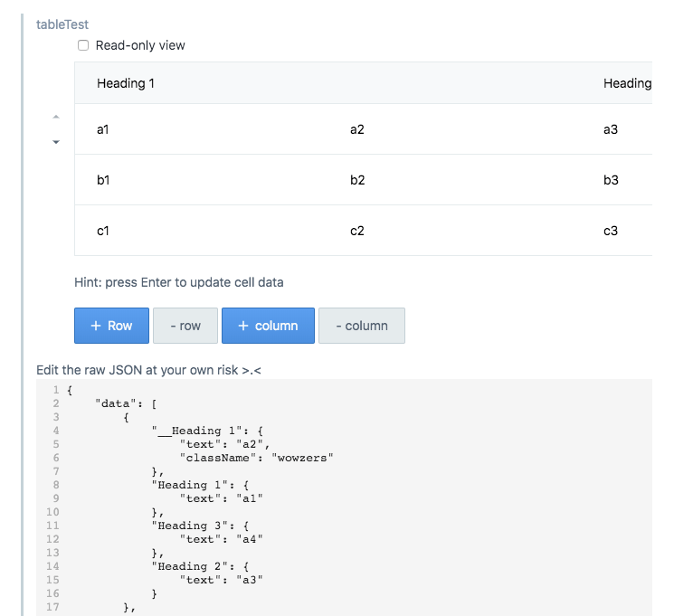Edit cell b1
This screenshot has height=616, width=674.
tap(103, 180)
